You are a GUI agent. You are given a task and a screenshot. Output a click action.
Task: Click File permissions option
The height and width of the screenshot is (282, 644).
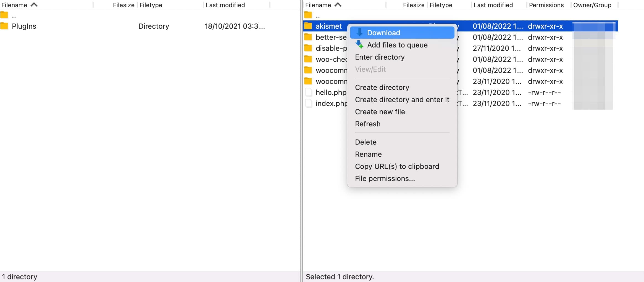(385, 179)
